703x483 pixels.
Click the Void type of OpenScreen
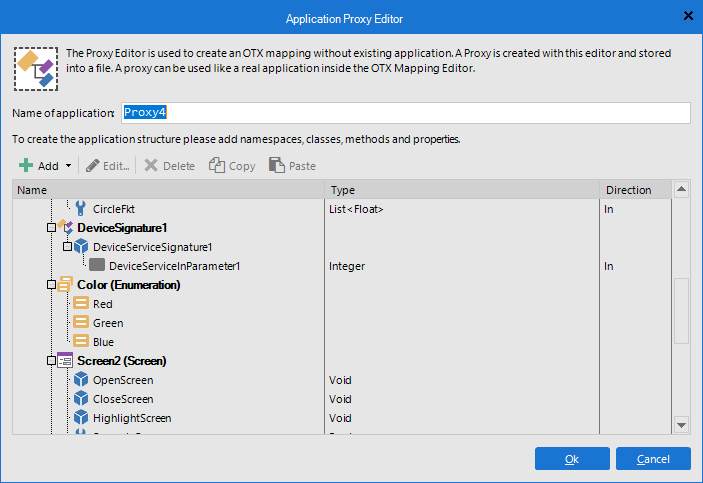(340, 380)
